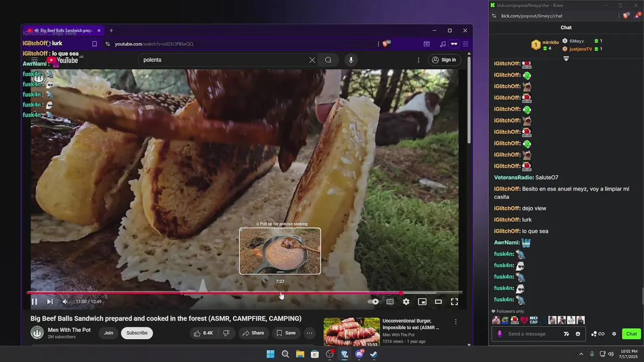Open a new browser tab
Screen dimensions: 644x362
[111, 31]
